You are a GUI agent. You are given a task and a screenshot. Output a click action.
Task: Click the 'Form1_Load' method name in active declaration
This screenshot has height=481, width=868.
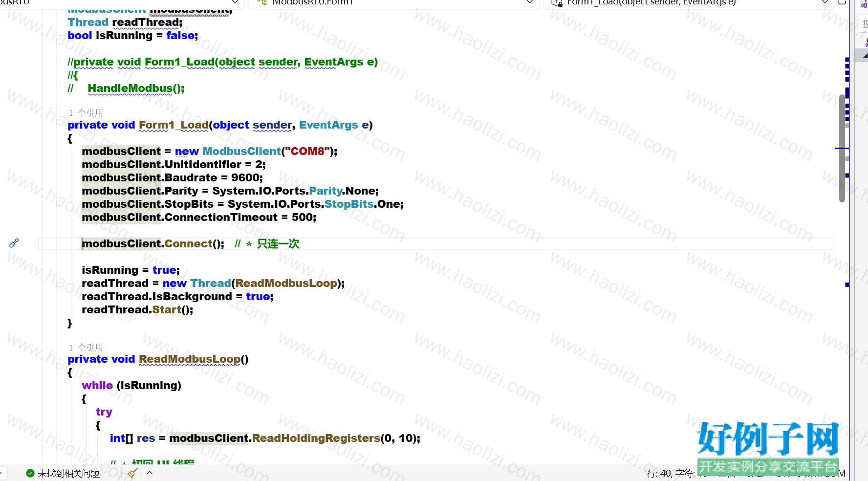click(x=174, y=125)
